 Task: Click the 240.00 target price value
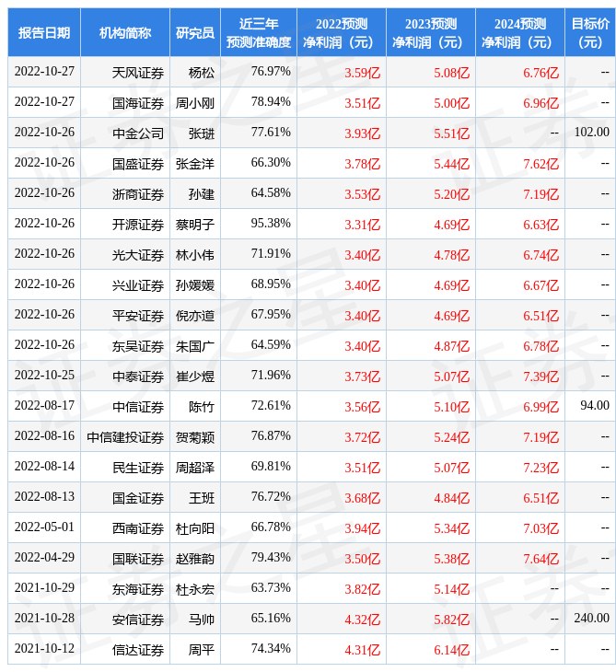coord(591,618)
